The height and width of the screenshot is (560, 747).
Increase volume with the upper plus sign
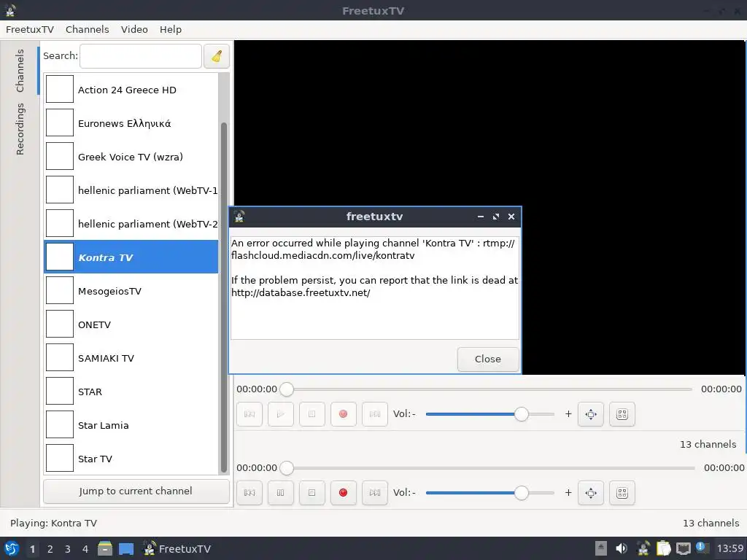(x=568, y=414)
